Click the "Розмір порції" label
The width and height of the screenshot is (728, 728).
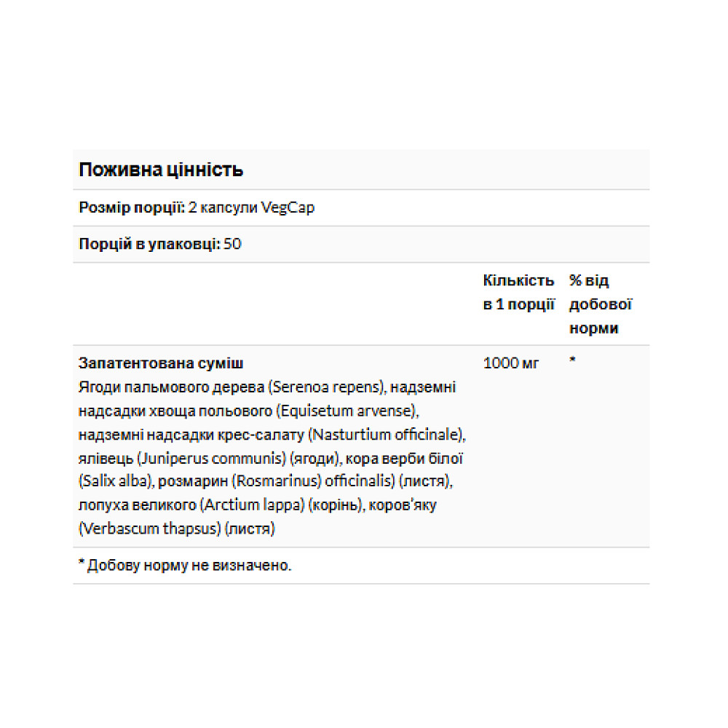click(130, 208)
